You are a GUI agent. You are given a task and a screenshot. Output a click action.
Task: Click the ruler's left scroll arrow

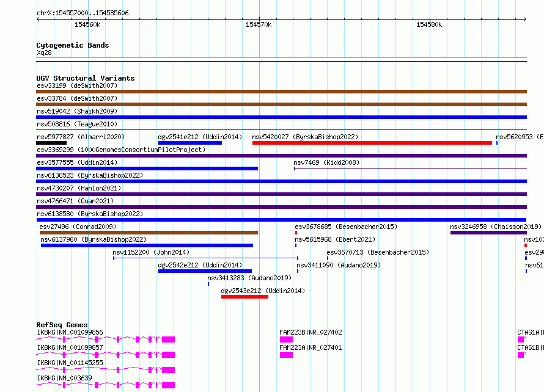point(38,19)
